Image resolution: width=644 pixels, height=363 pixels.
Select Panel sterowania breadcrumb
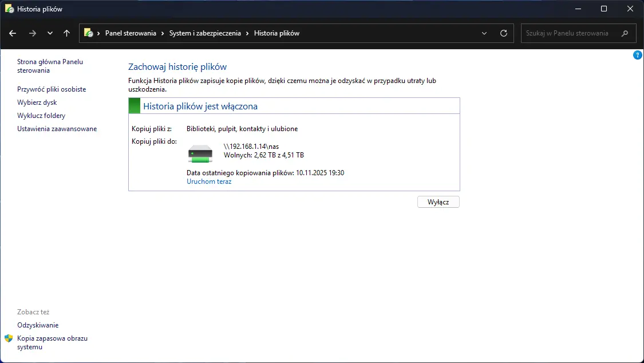tap(131, 33)
